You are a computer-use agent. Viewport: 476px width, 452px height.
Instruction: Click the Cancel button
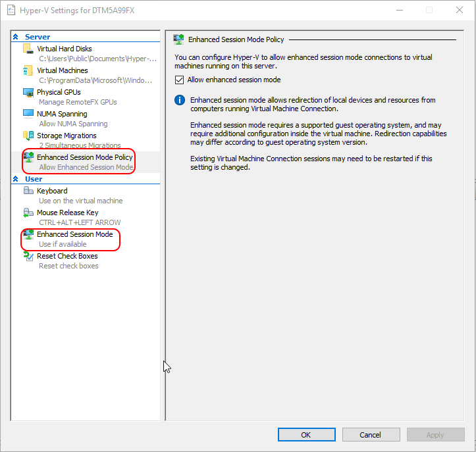point(371,435)
